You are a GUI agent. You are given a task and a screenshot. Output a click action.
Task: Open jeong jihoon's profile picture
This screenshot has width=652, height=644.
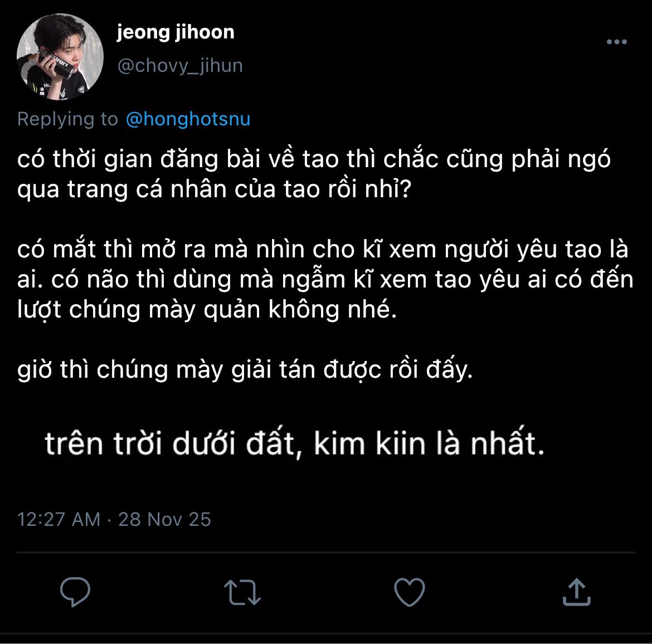point(60,57)
